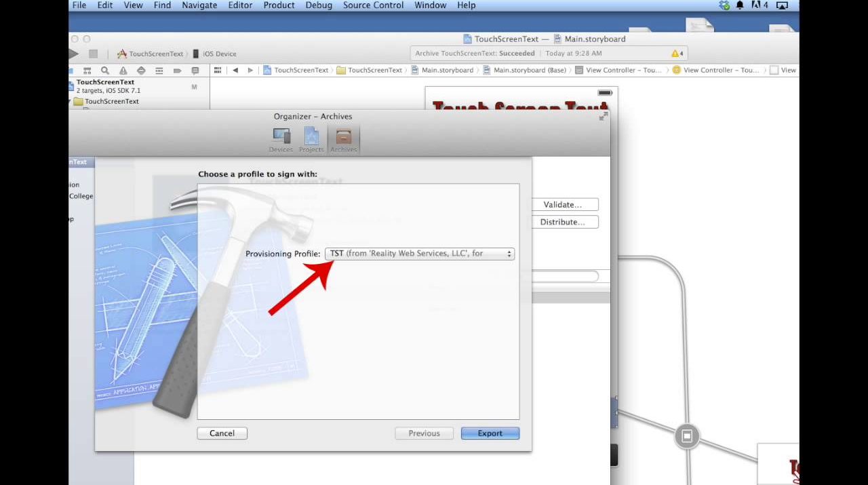Viewport: 868px width, 485px height.
Task: Go back with the jump bar left arrow
Action: (x=235, y=71)
